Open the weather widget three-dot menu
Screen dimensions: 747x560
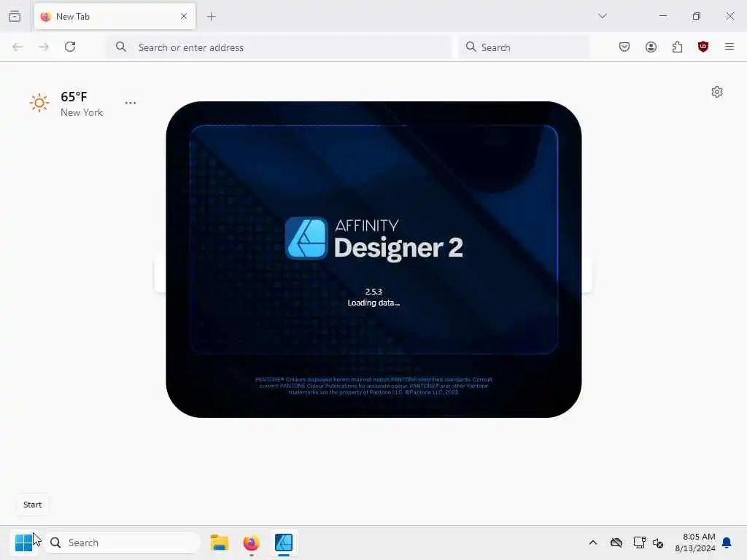(131, 103)
